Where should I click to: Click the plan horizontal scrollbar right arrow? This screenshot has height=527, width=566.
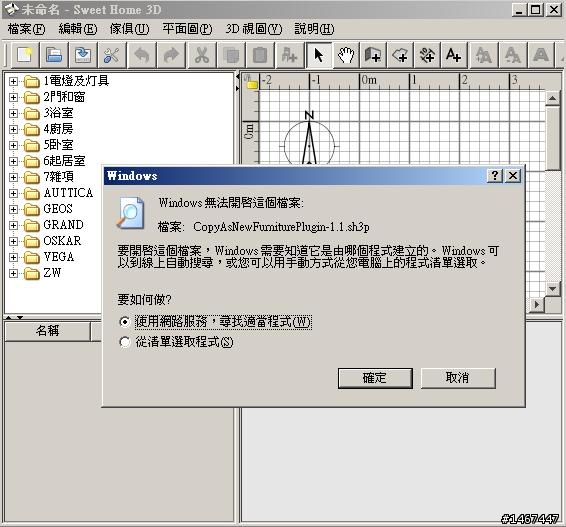[537, 305]
